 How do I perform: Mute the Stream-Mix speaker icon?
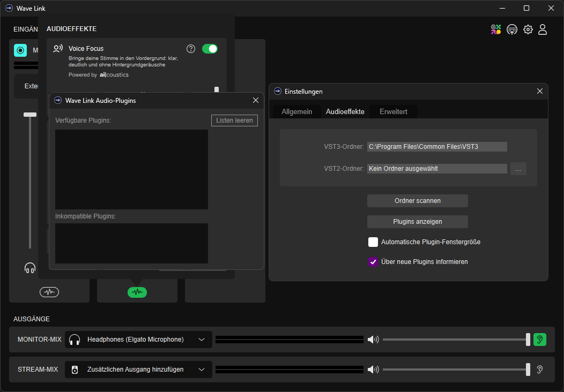click(373, 370)
